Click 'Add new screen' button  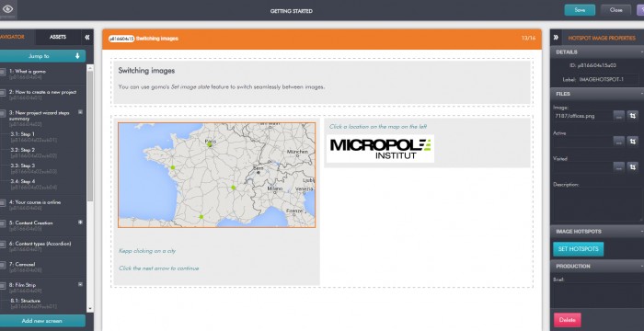point(42,321)
